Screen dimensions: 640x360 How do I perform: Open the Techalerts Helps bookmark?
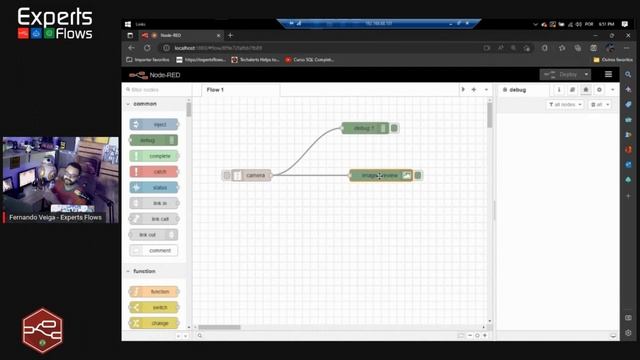256,60
